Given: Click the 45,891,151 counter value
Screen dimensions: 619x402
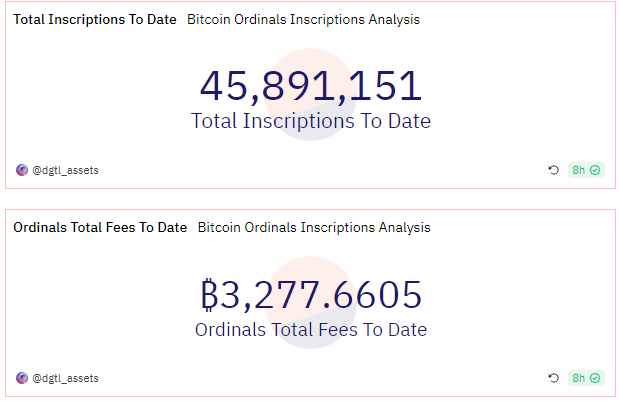Looking at the screenshot, I should point(311,86).
